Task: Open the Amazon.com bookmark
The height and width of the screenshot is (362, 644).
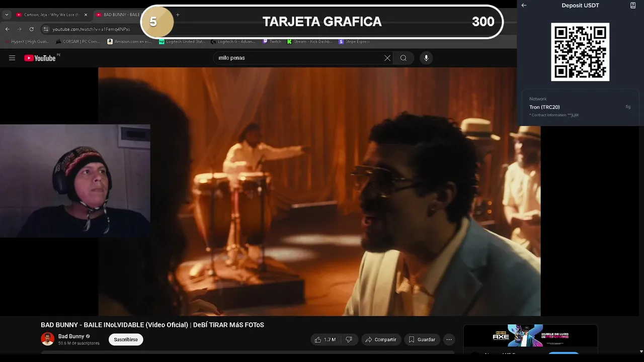Action: (x=130, y=42)
